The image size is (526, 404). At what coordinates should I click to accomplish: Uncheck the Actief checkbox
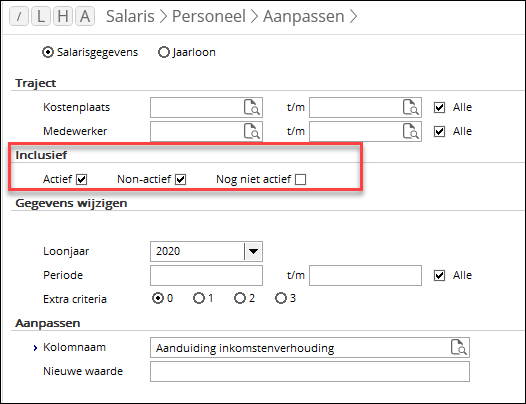(x=82, y=180)
